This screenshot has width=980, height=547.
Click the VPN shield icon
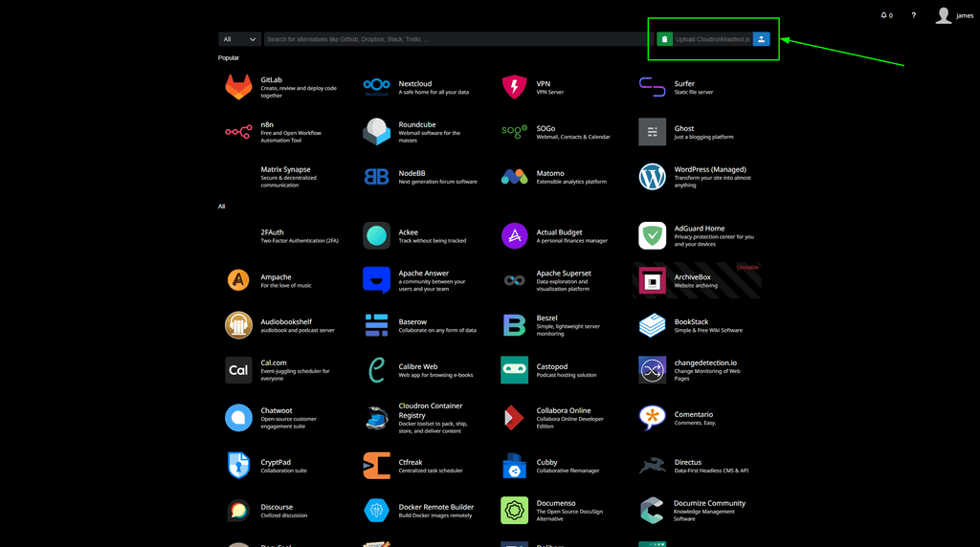[514, 87]
